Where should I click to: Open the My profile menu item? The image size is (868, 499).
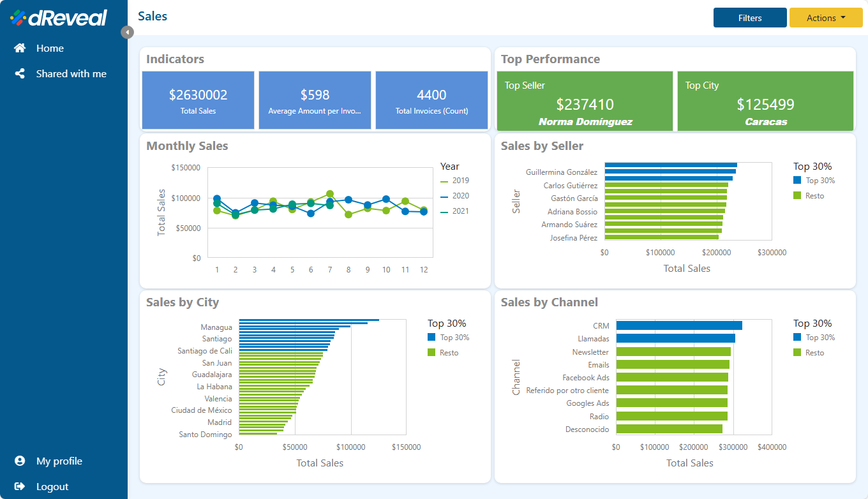[x=59, y=461]
